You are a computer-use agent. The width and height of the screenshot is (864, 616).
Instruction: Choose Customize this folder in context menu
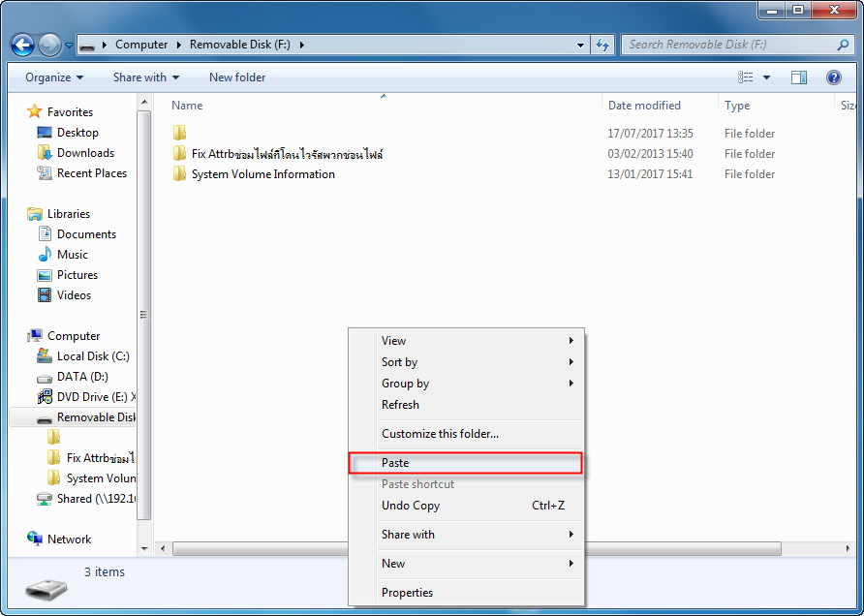point(466,434)
